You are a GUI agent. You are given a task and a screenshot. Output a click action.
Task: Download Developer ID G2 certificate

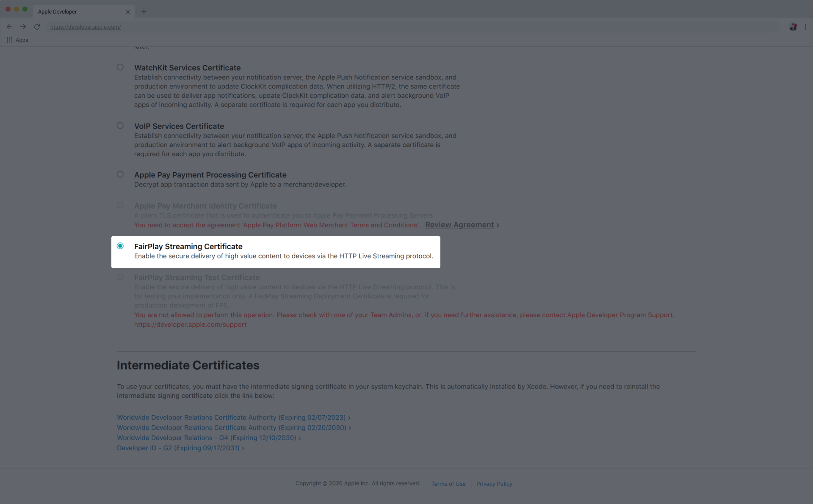tap(180, 448)
